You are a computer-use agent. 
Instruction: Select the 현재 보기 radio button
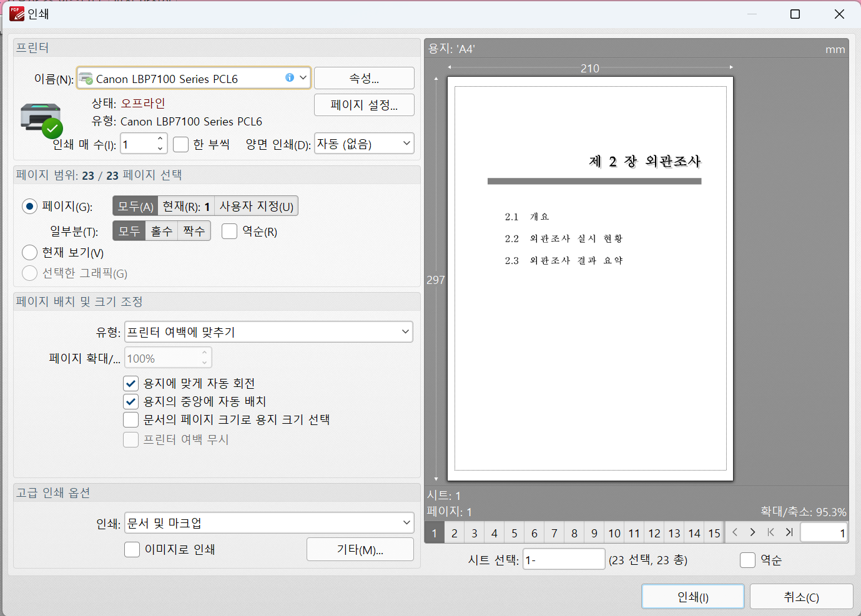tap(30, 253)
